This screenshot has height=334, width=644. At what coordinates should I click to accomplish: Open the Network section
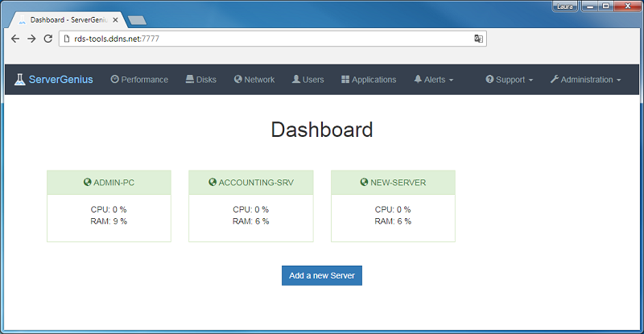click(x=254, y=80)
